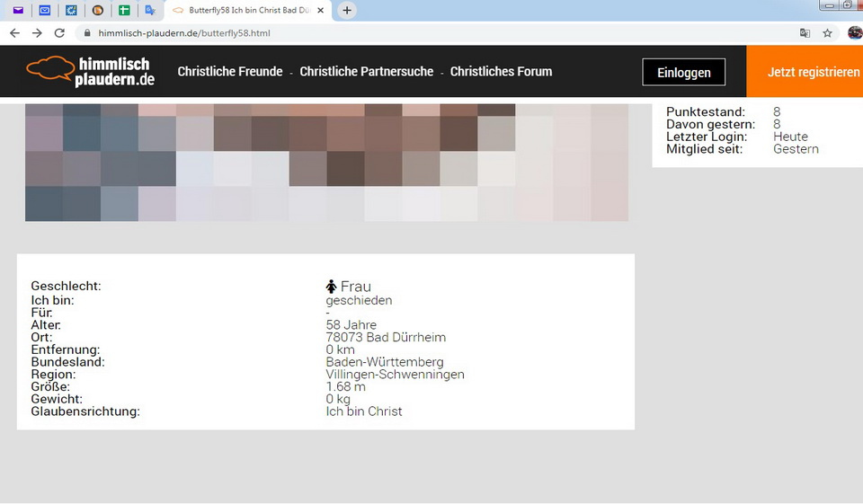Open the Chrome profile avatar

854,33
